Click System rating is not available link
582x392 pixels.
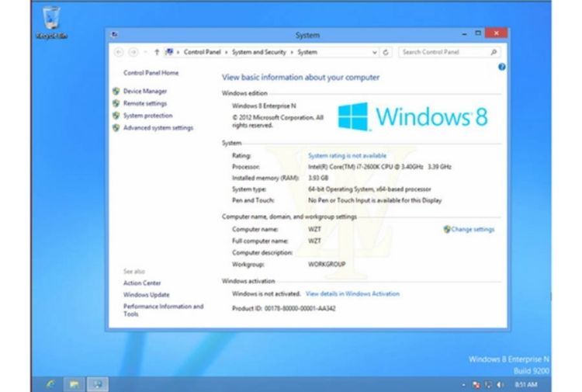point(348,155)
